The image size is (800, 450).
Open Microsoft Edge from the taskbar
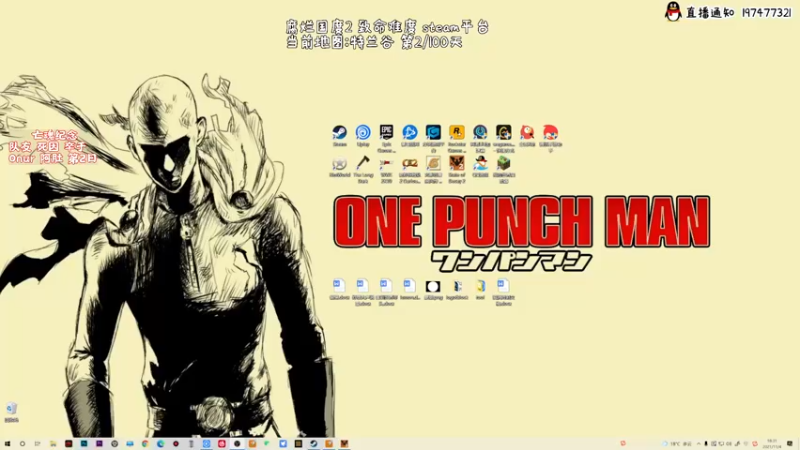(x=160, y=444)
